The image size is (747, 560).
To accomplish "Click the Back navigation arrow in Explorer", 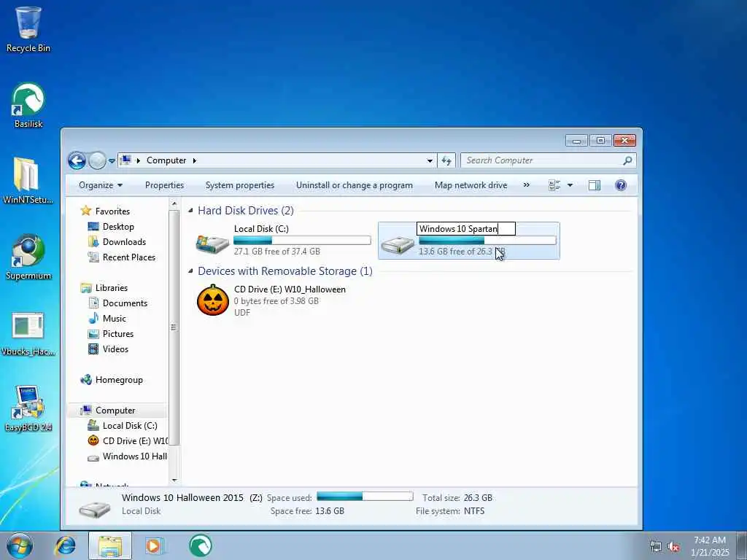I will point(77,161).
